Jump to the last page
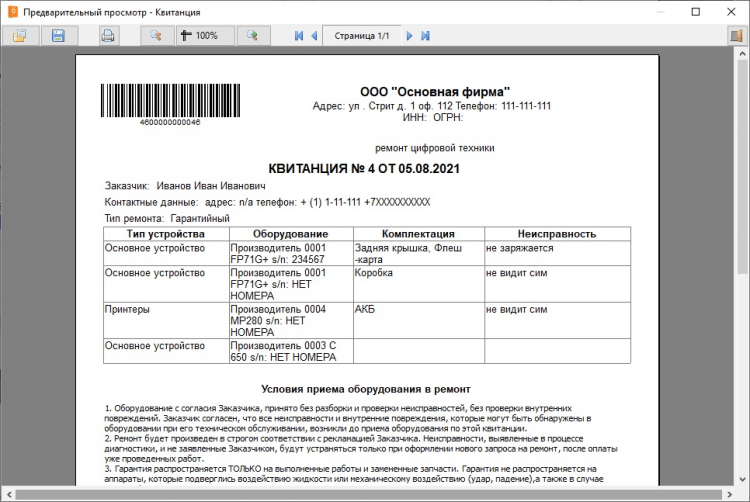750x502 pixels. coord(425,36)
